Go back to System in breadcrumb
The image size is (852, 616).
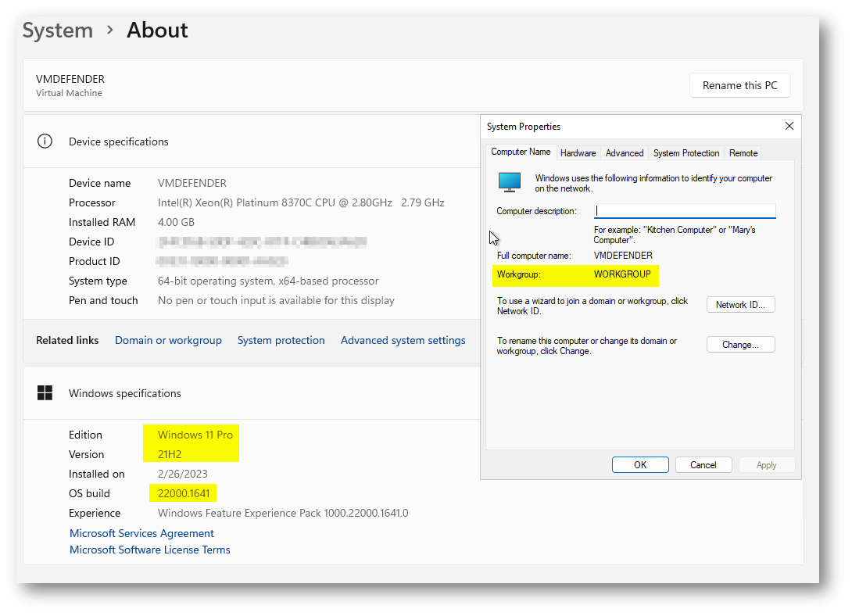coord(58,30)
